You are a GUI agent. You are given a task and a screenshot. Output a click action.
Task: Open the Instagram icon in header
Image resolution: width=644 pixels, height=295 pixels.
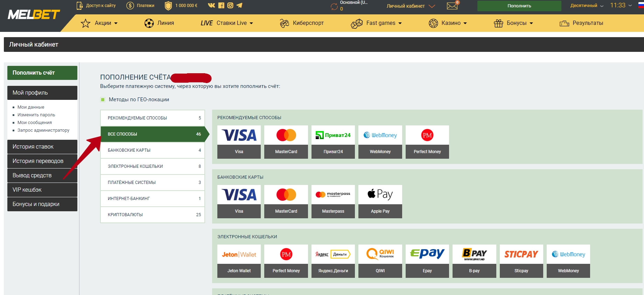tap(230, 5)
